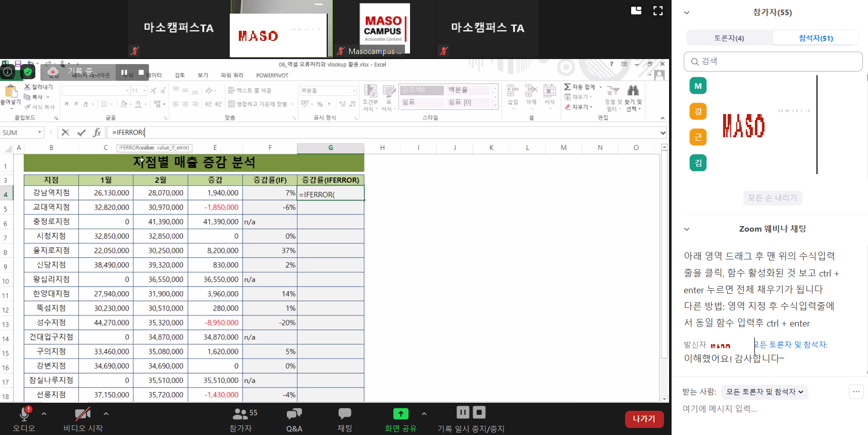The height and width of the screenshot is (435, 868).
Task: Toggle video start with camera icon
Action: pos(82,414)
